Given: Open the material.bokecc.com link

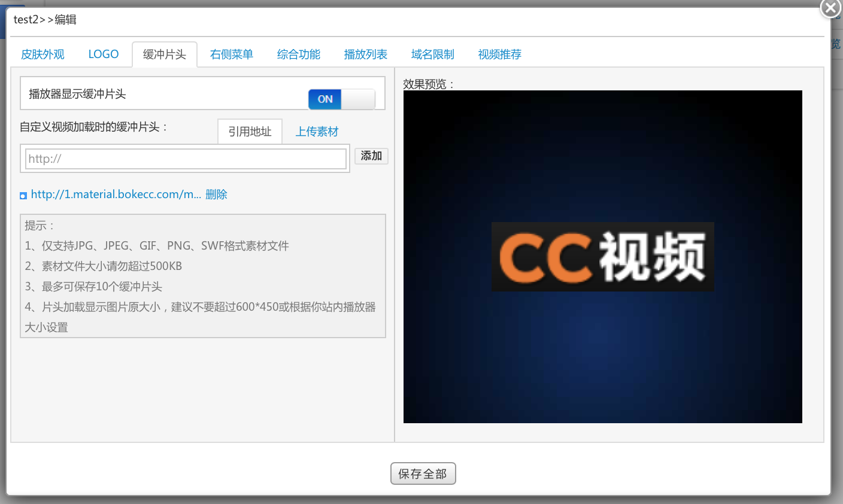Looking at the screenshot, I should pos(116,195).
